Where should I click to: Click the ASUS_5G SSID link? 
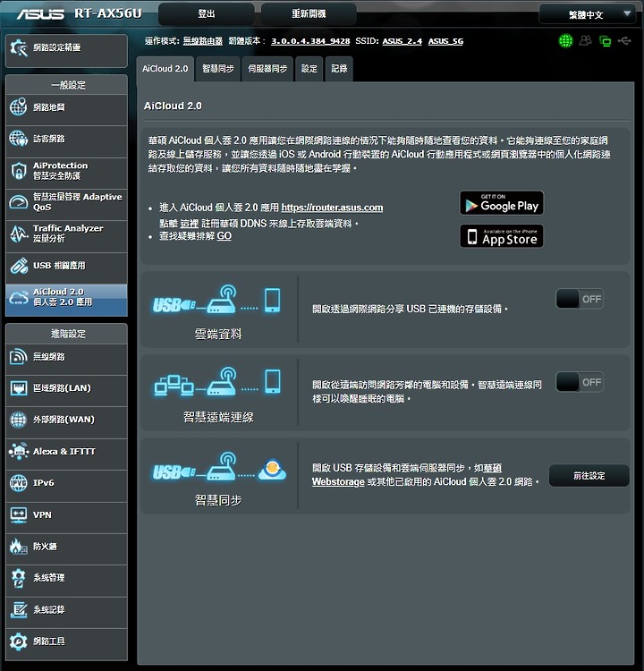(x=445, y=41)
